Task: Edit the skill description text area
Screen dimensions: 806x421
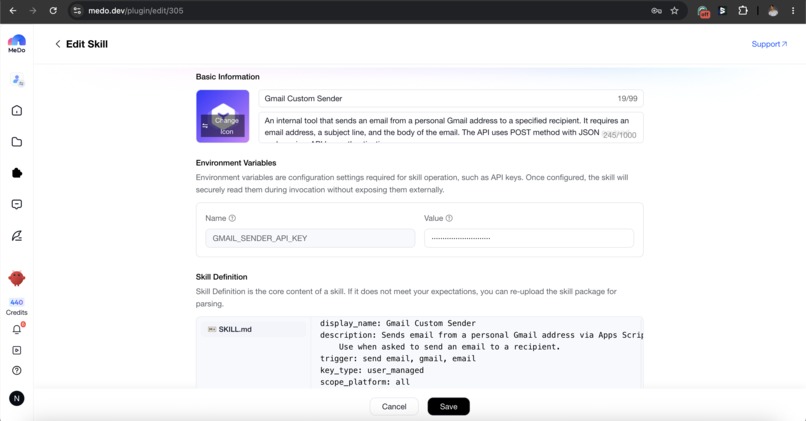Action: [451, 127]
